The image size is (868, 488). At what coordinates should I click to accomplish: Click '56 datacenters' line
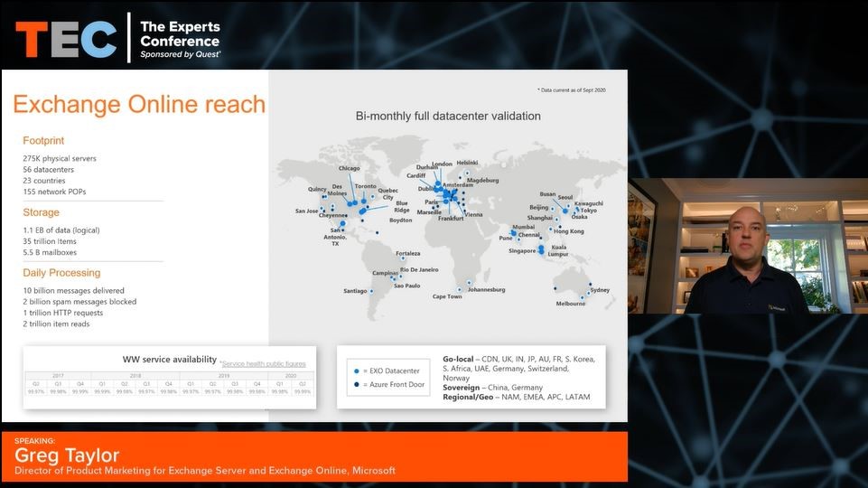pos(48,170)
